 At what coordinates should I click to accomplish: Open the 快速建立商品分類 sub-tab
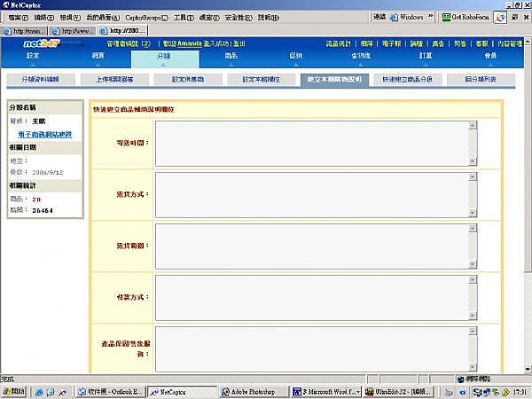407,80
